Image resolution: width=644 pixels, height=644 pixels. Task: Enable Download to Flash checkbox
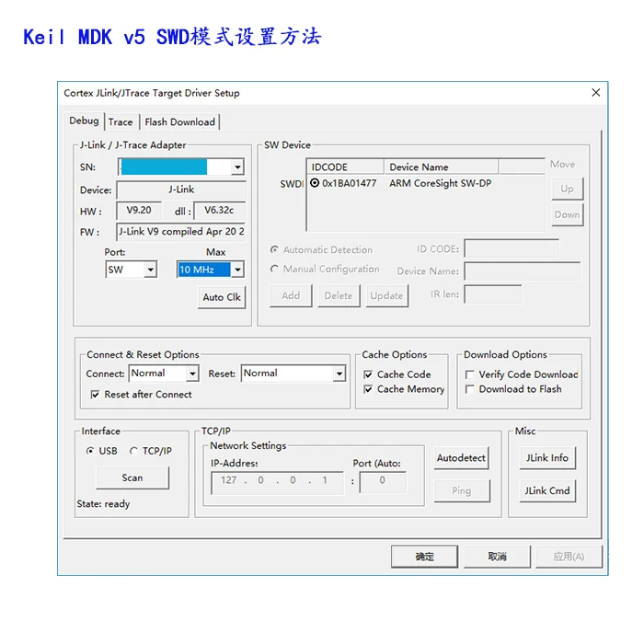[x=470, y=389]
